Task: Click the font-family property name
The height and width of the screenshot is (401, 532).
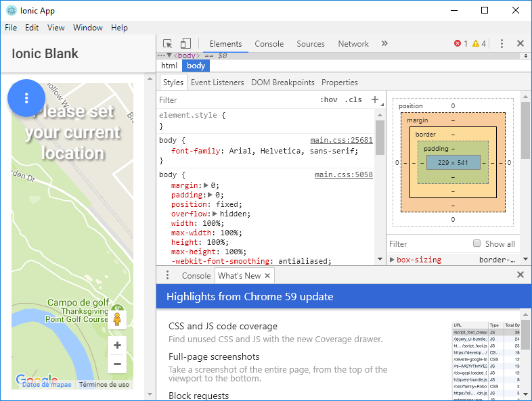Action: tap(196, 151)
